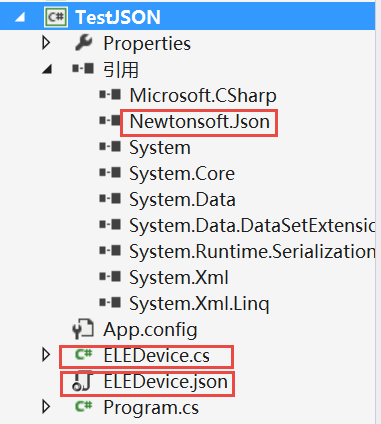The image size is (381, 424).
Task: Click the C# project icon beside TestJSON
Action: (x=56, y=17)
